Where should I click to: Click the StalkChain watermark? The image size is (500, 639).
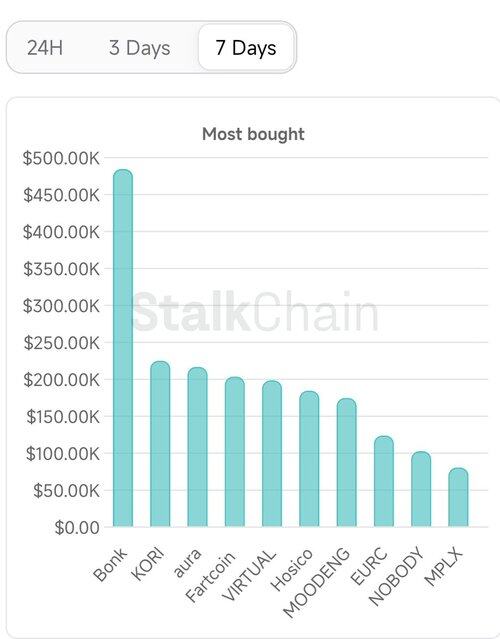click(x=256, y=312)
